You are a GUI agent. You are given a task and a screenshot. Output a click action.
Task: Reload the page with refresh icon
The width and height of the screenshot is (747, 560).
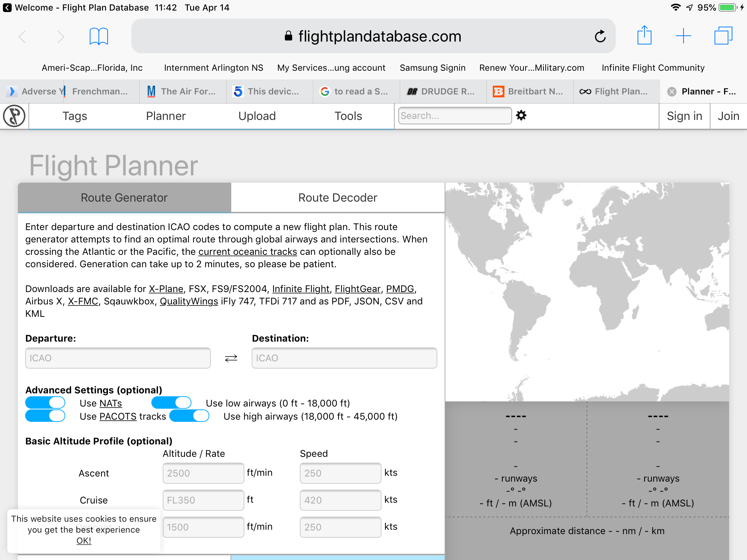click(x=600, y=36)
